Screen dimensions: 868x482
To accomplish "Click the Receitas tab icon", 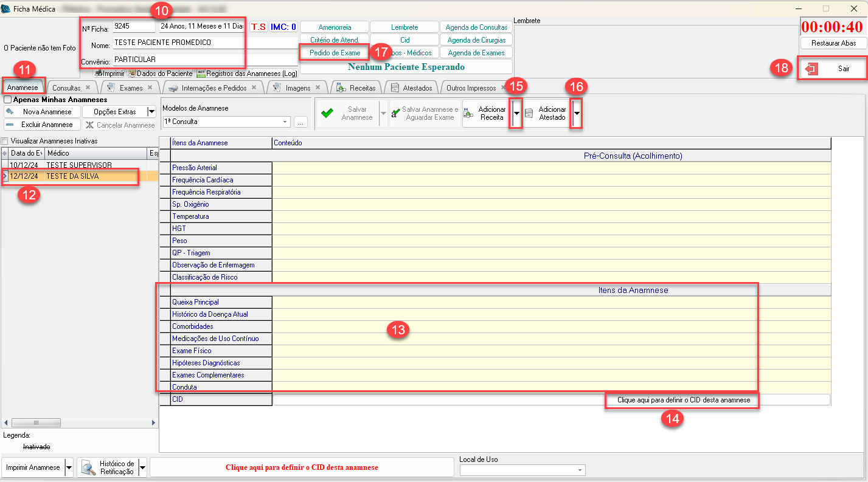I will tap(341, 88).
